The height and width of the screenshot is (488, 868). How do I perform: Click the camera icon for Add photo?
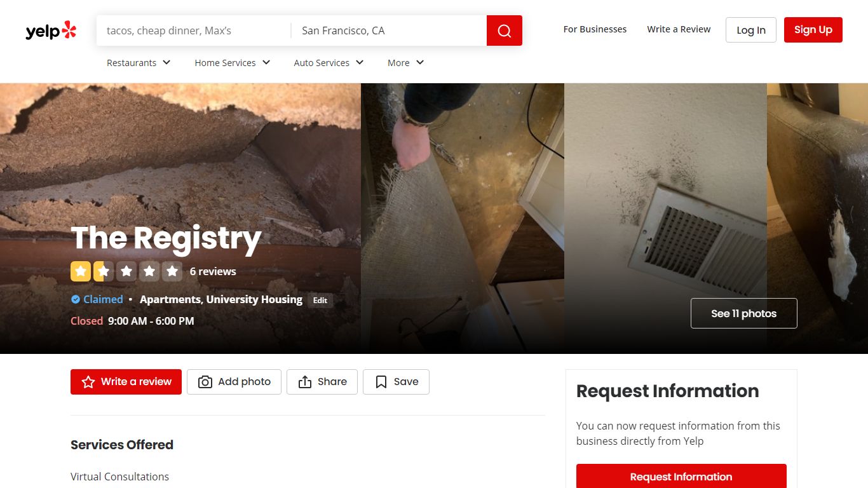click(x=205, y=382)
